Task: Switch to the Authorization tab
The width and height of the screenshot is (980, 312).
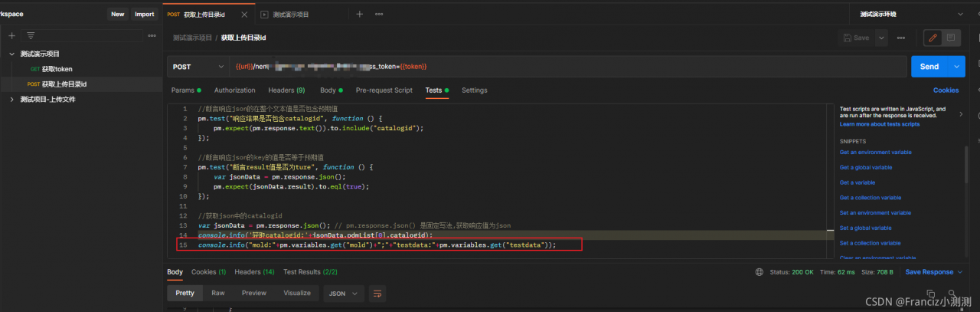Action: click(235, 90)
